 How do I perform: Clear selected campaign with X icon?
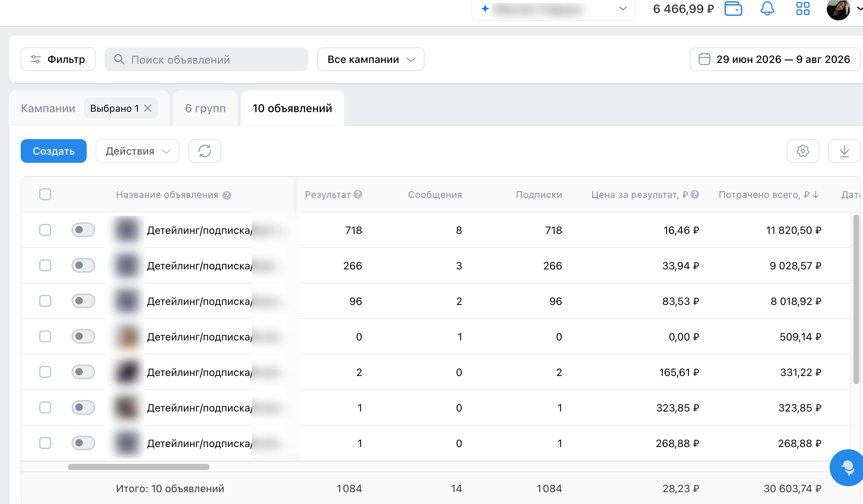148,108
